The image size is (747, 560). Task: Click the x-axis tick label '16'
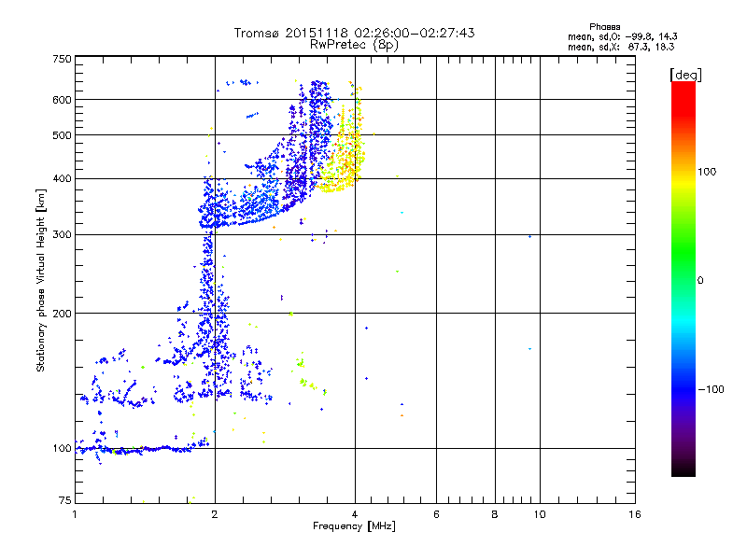[x=635, y=514]
